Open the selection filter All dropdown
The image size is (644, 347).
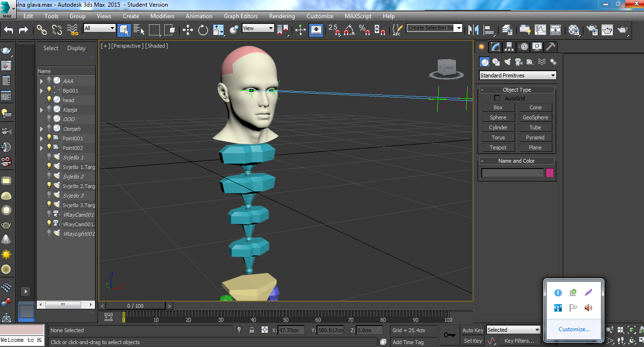pyautogui.click(x=99, y=28)
